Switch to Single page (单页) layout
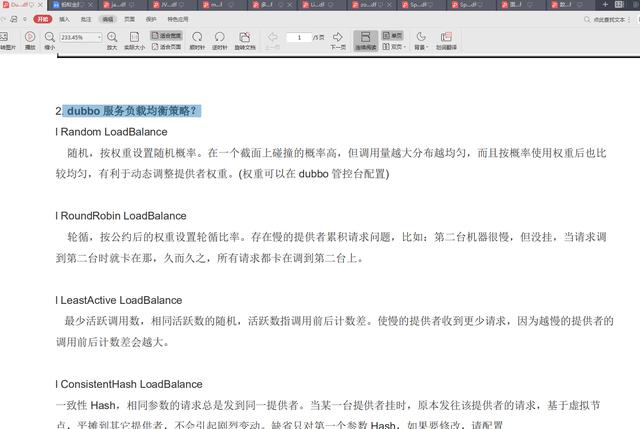 coord(392,36)
